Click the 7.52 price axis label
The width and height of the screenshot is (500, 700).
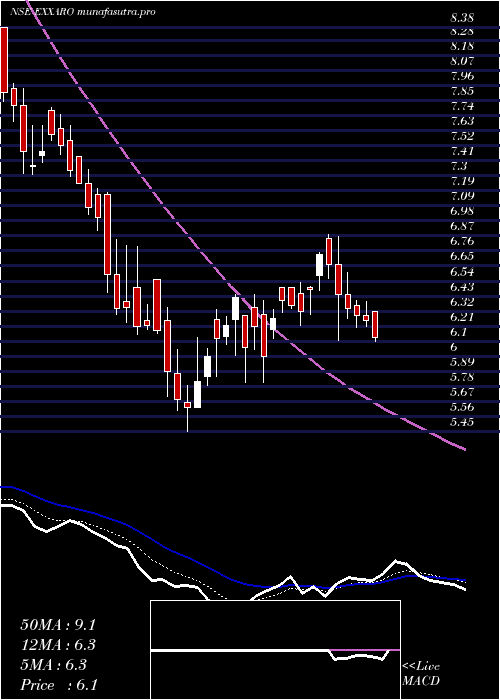click(462, 136)
